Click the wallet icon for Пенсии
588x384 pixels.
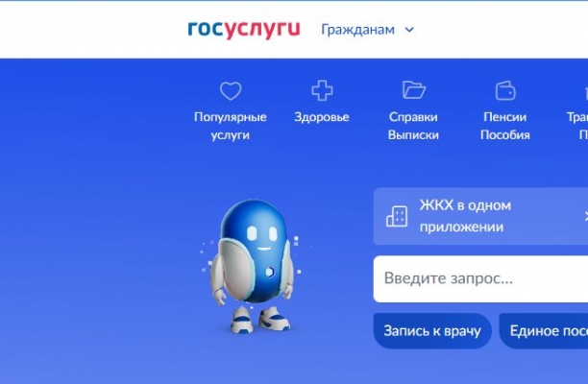505,90
